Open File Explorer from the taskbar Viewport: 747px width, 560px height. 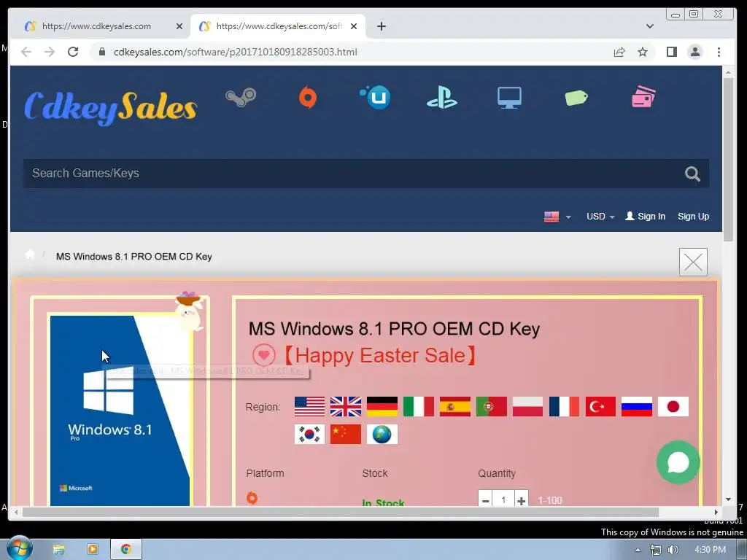[x=58, y=550]
